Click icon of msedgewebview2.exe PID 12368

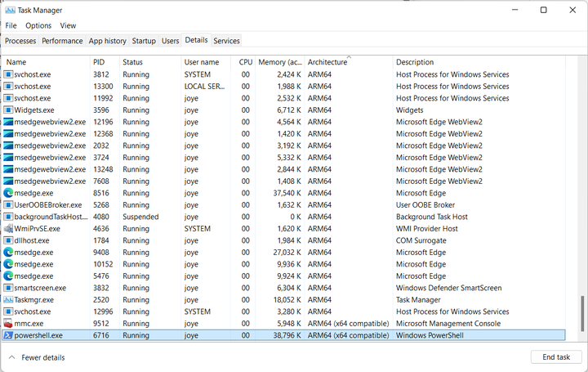(8, 133)
